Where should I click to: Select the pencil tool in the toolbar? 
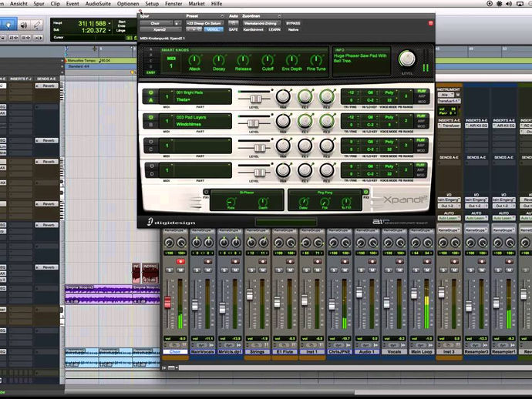coord(37,25)
